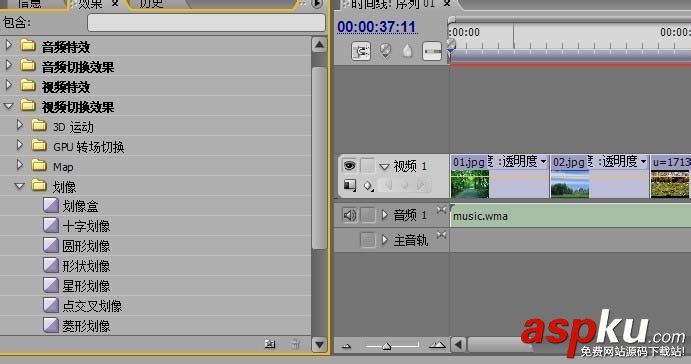Click set display style icon in Video 1
Screen dimensions: 691x364
coord(350,186)
